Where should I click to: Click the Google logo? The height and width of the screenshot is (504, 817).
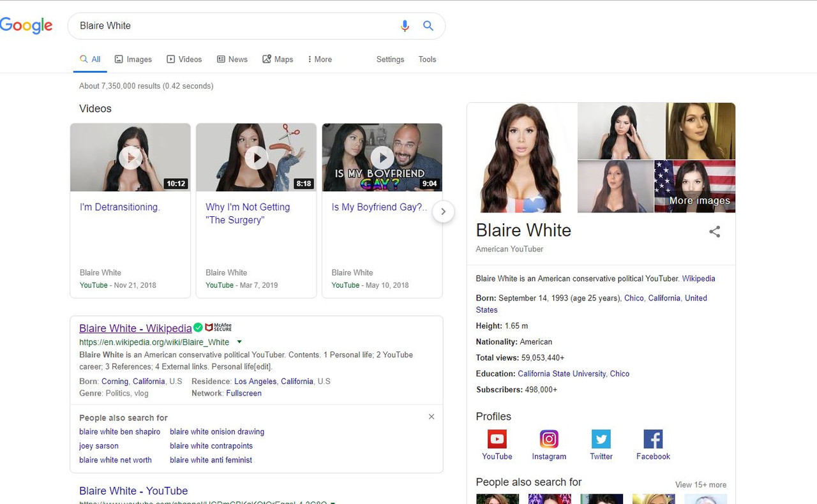pos(26,26)
